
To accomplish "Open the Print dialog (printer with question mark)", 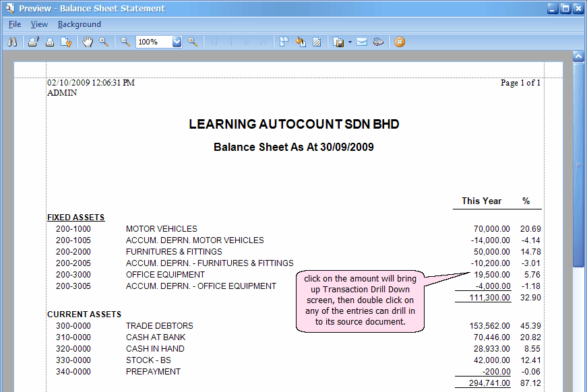I will 34,42.
